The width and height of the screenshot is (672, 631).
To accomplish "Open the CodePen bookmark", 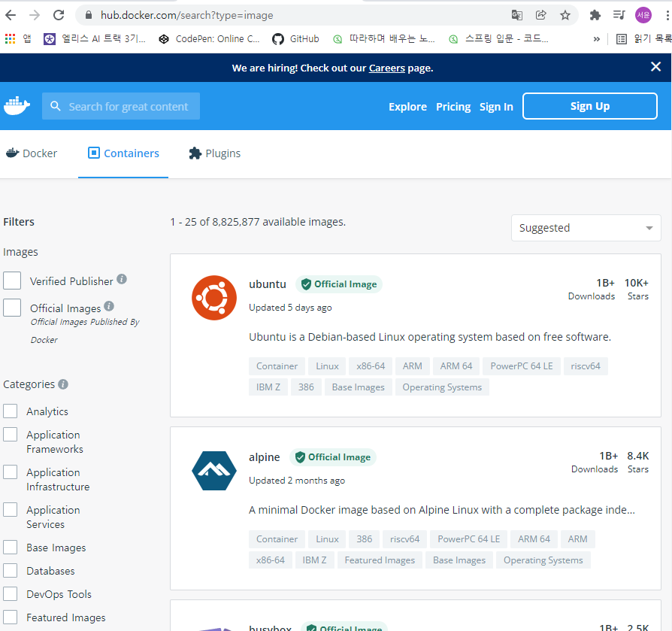I will [x=209, y=39].
